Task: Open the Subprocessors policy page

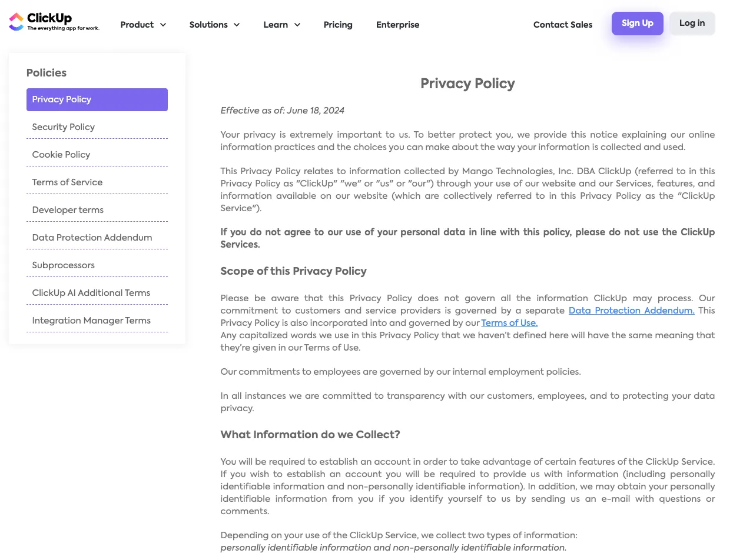Action: pyautogui.click(x=97, y=265)
